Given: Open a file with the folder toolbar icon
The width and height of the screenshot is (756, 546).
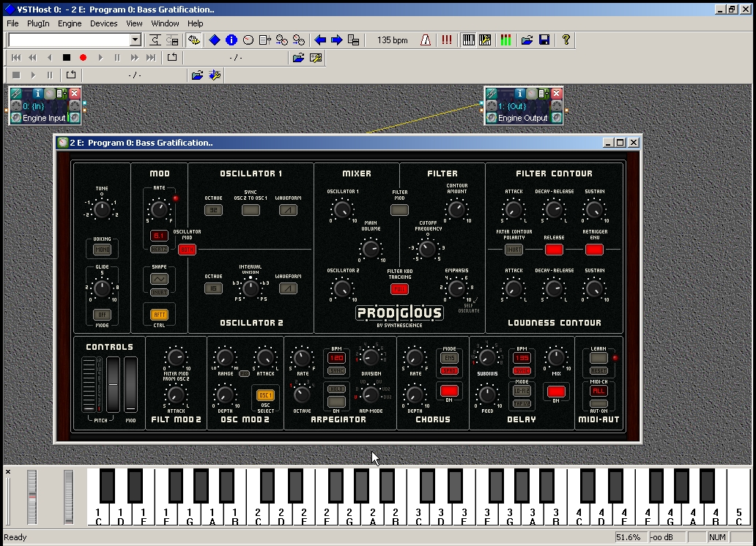Looking at the screenshot, I should 528,40.
